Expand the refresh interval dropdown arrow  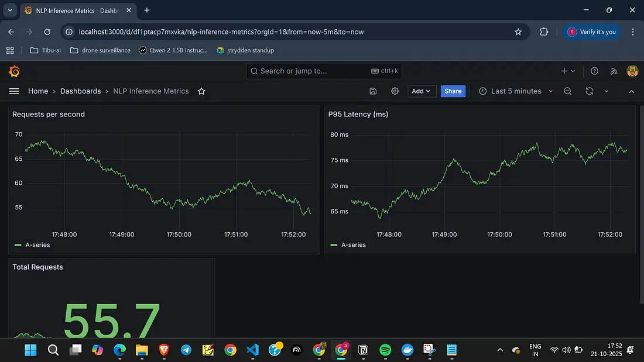[x=607, y=91]
